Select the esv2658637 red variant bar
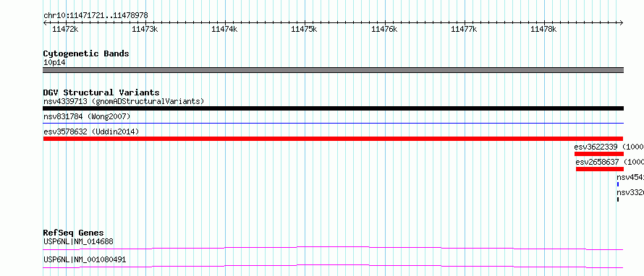This screenshot has height=276, width=644. coord(600,169)
